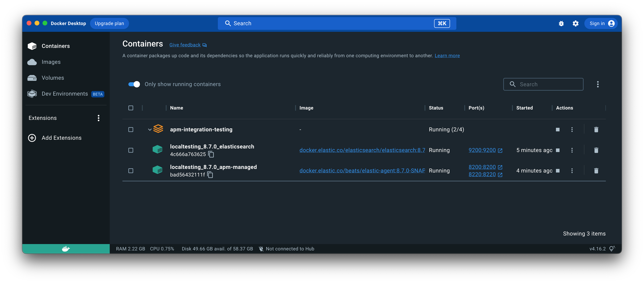This screenshot has width=644, height=283.
Task: Open more actions for apm-integration-testing
Action: (x=572, y=130)
